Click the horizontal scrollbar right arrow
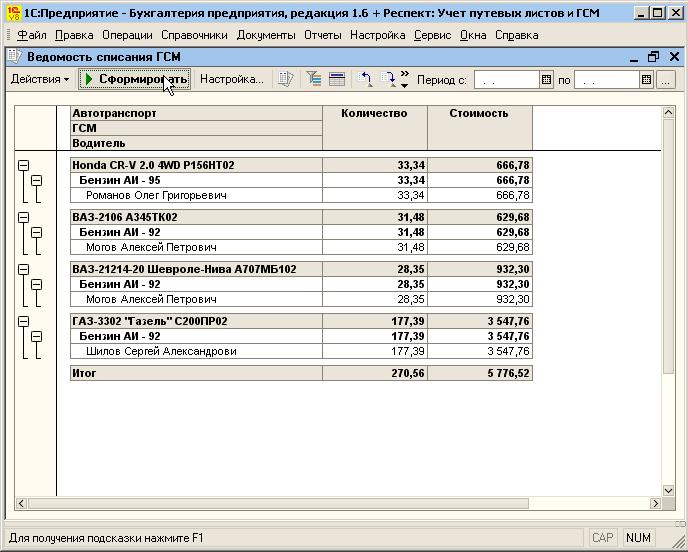This screenshot has height=552, width=688. tap(655, 503)
